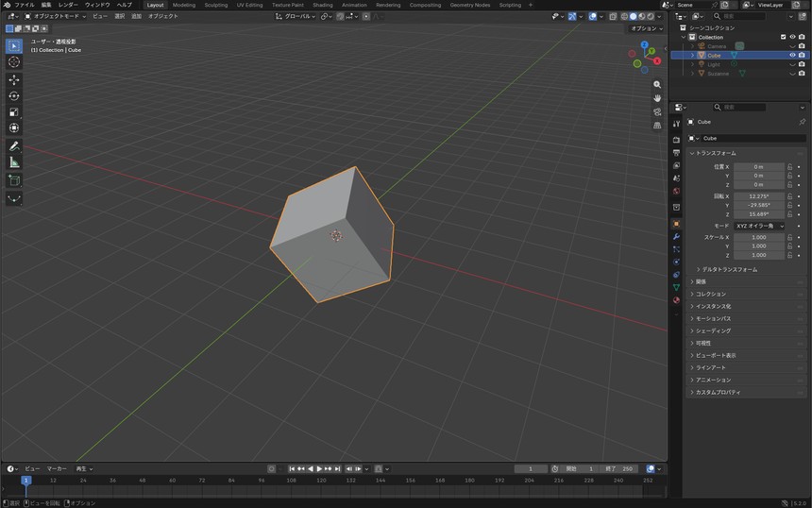The width and height of the screenshot is (812, 508).
Task: Click the viewport zoom magnifier icon
Action: tap(657, 84)
